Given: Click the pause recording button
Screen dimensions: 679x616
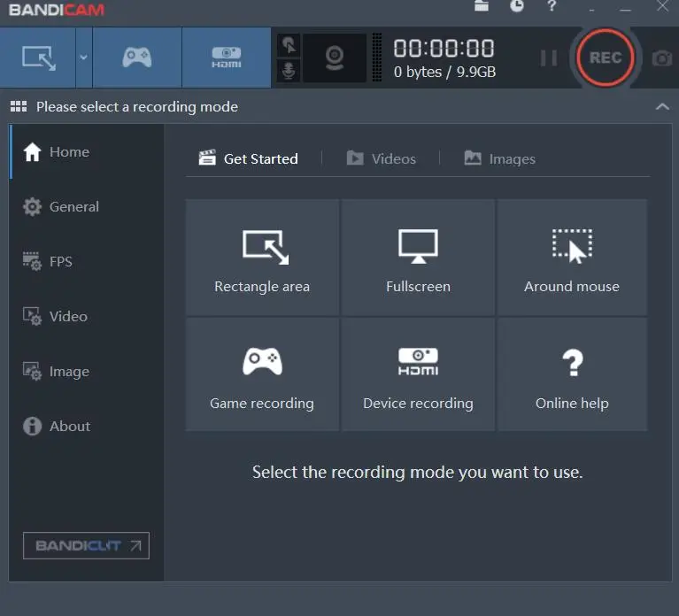Looking at the screenshot, I should point(549,58).
